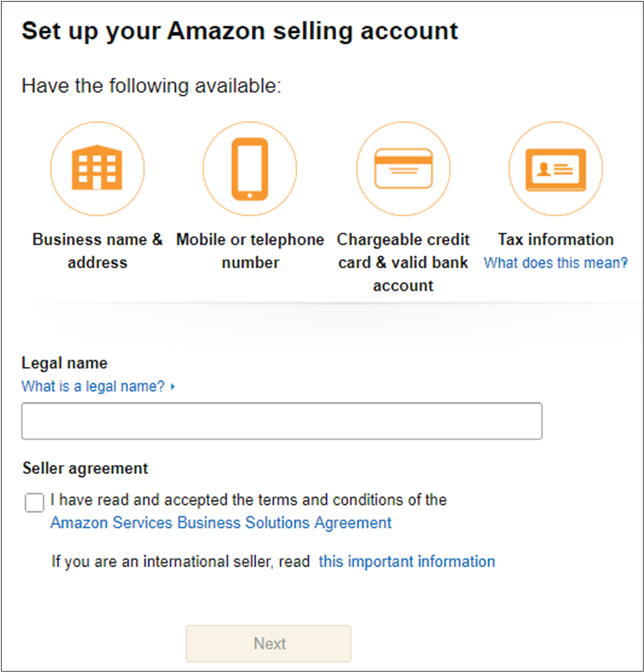Open the "What is a legal name?" link
The width and height of the screenshot is (644, 672).
(93, 386)
